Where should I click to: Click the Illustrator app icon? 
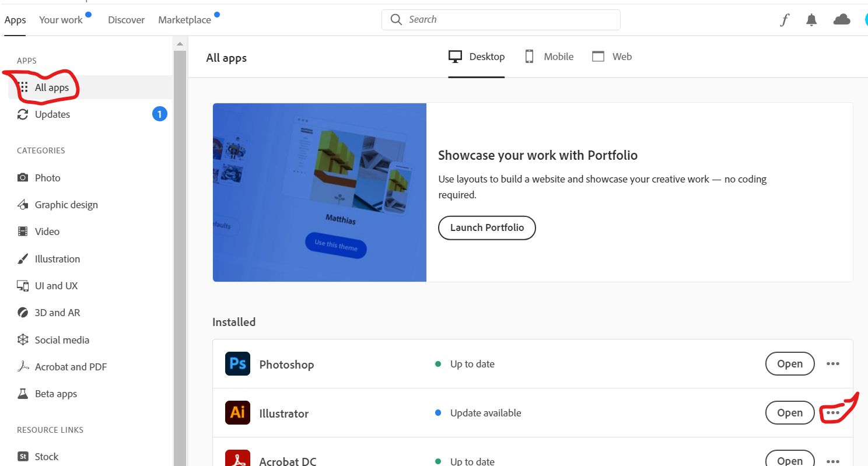237,413
